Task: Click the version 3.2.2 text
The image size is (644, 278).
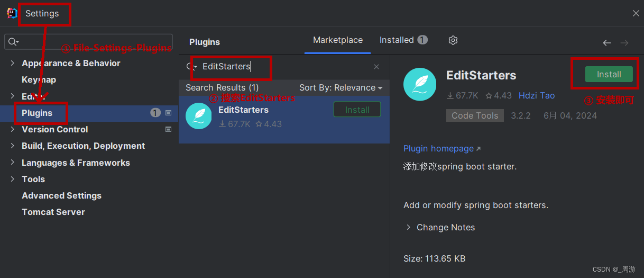Action: [x=521, y=115]
